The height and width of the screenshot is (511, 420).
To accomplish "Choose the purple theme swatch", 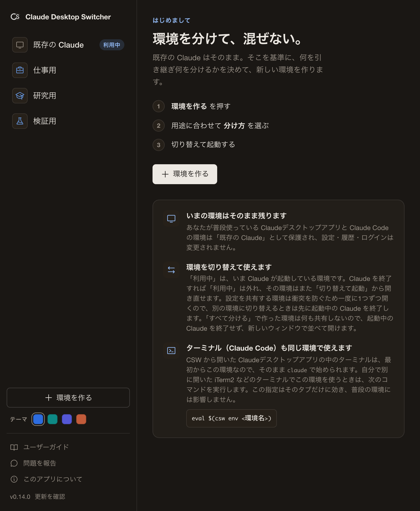I will [67, 419].
